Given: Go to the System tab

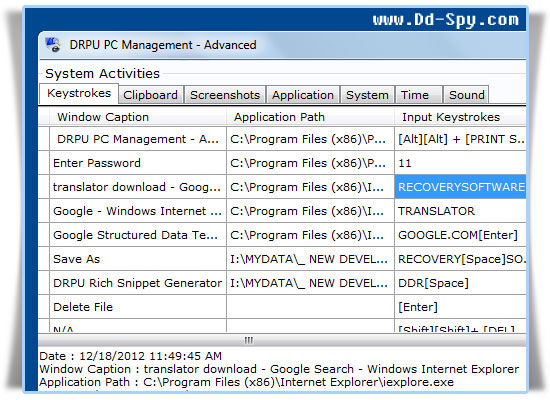Looking at the screenshot, I should point(367,95).
